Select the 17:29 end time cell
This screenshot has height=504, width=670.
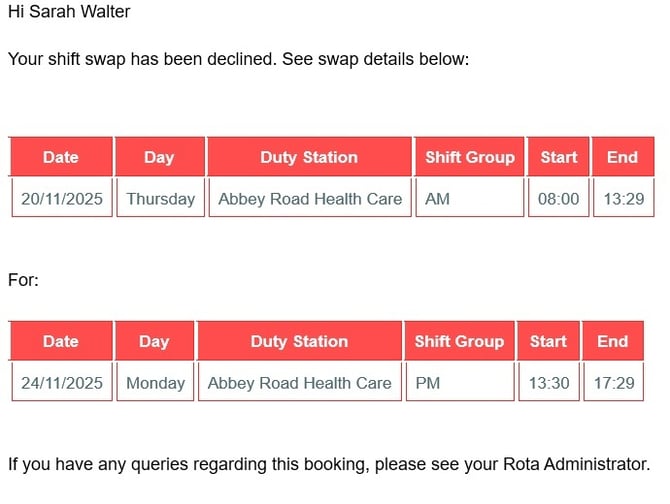click(x=613, y=382)
